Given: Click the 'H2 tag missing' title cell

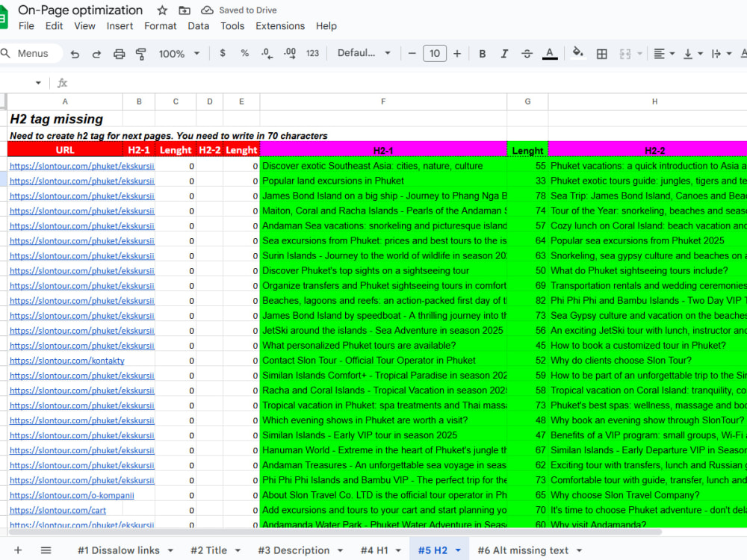Looking at the screenshot, I should [65, 119].
